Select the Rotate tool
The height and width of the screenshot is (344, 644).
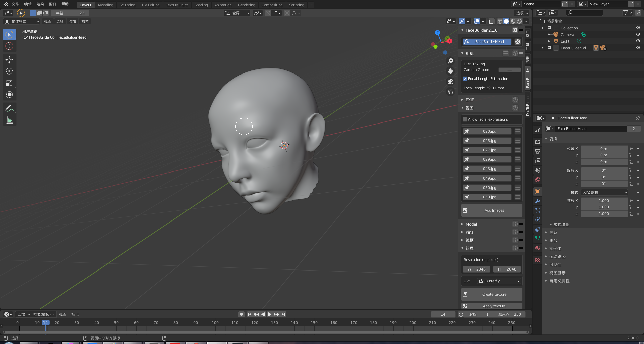tap(9, 71)
